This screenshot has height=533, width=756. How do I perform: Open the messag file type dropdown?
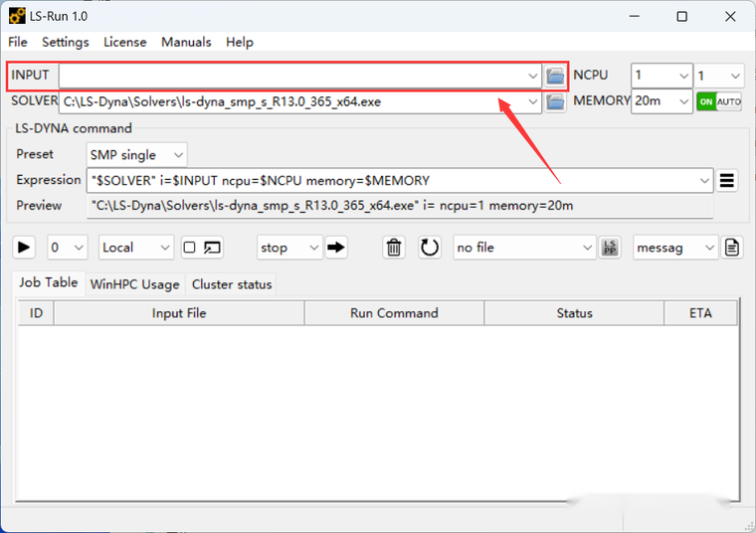click(x=675, y=248)
